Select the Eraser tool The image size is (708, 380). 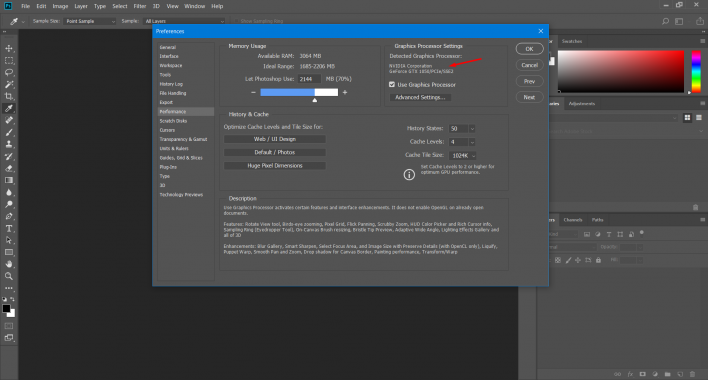pyautogui.click(x=9, y=168)
